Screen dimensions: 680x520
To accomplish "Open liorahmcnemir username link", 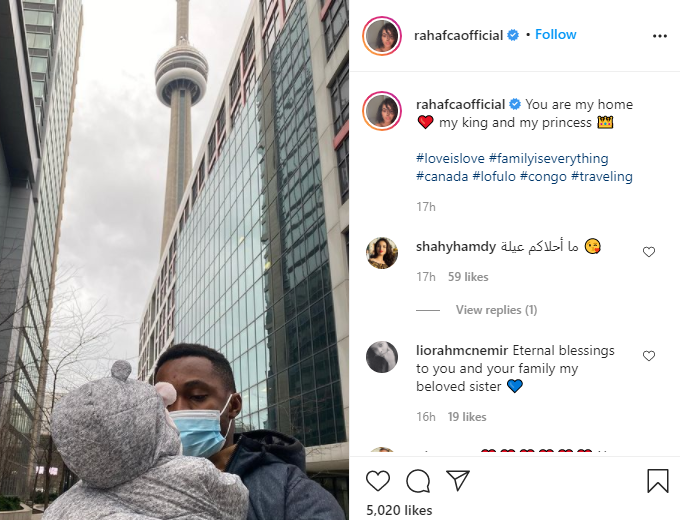I will pyautogui.click(x=462, y=350).
